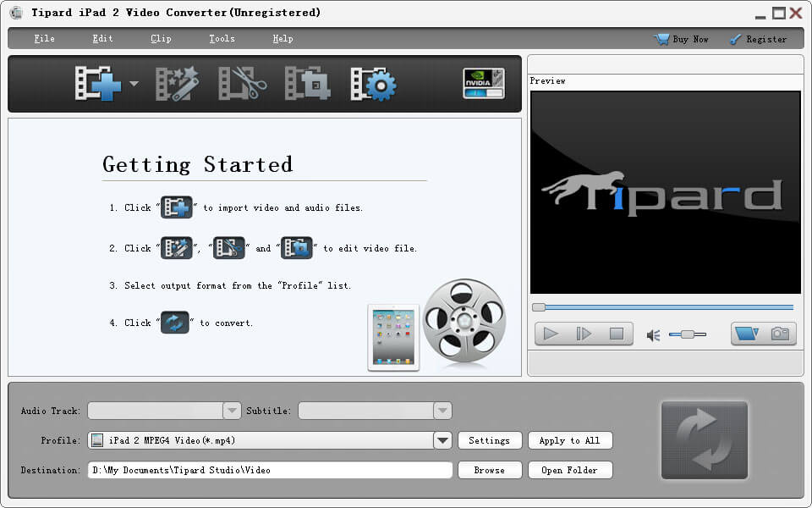The height and width of the screenshot is (508, 812).
Task: Expand the Profile format dropdown
Action: [x=442, y=440]
